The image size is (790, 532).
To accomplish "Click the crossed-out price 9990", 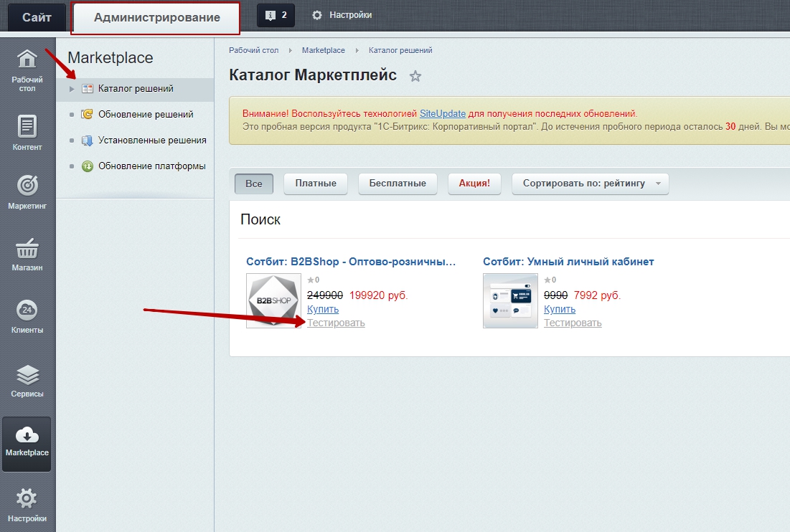I will coord(555,295).
